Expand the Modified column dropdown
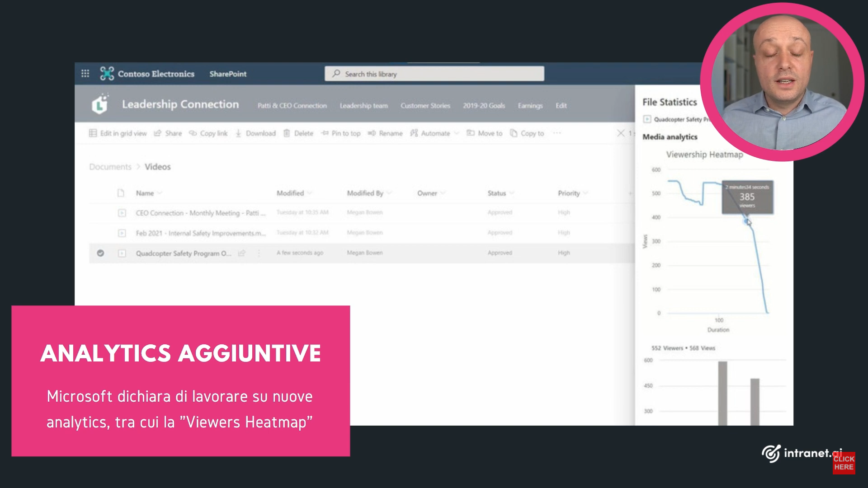Viewport: 868px width, 488px height. (x=309, y=193)
